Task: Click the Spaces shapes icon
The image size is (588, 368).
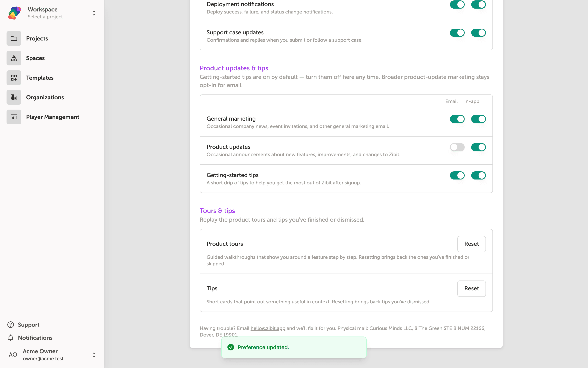Action: [14, 58]
